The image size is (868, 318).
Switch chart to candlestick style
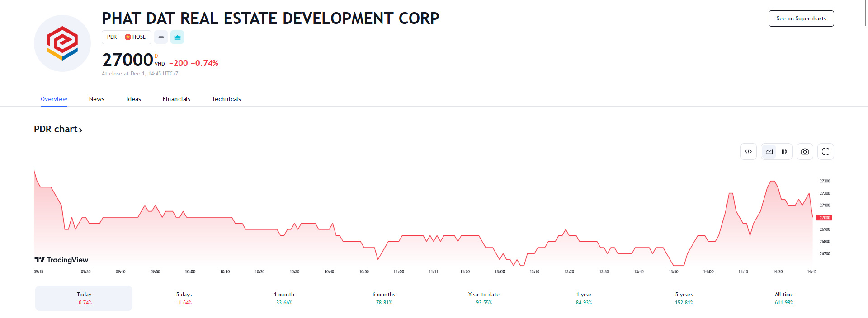pos(784,152)
